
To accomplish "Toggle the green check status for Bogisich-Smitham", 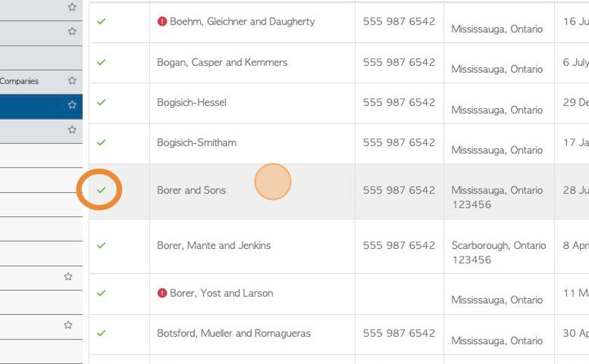I will [101, 142].
